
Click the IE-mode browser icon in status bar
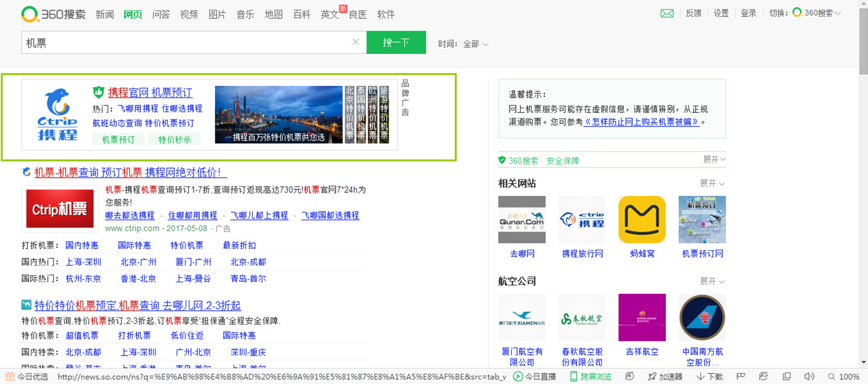(763, 377)
